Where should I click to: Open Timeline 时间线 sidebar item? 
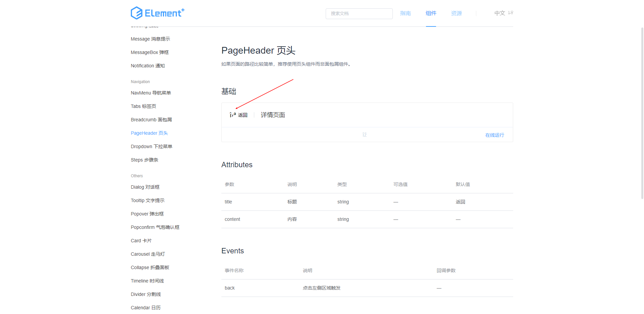tap(147, 281)
